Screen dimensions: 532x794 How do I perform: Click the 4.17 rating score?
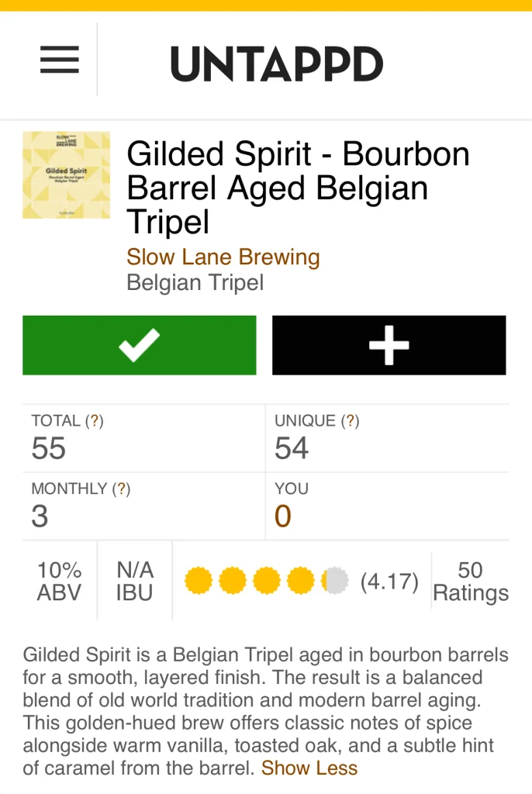pos(389,582)
